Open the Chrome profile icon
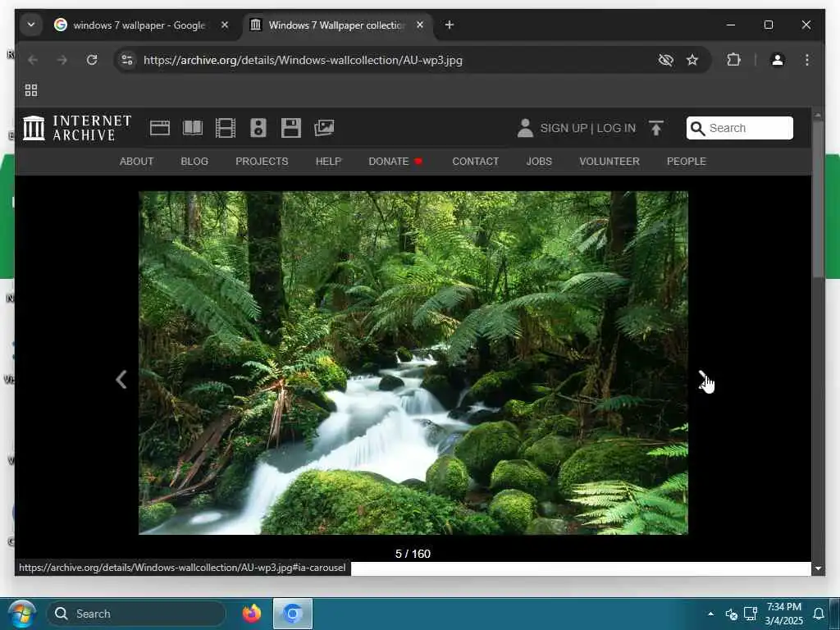The width and height of the screenshot is (840, 630). point(778,59)
